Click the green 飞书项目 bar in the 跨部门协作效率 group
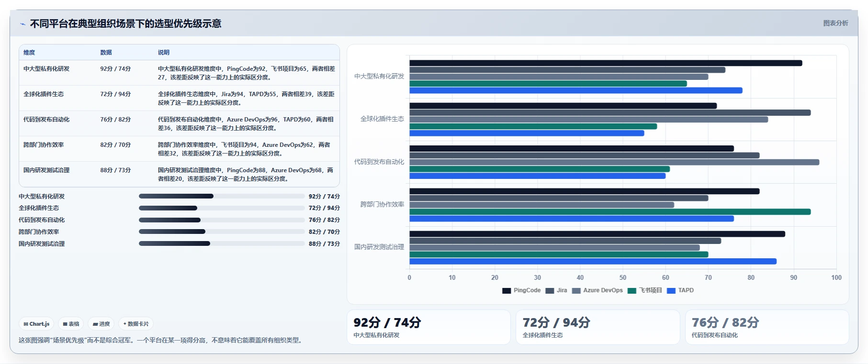868x364 pixels. point(610,212)
